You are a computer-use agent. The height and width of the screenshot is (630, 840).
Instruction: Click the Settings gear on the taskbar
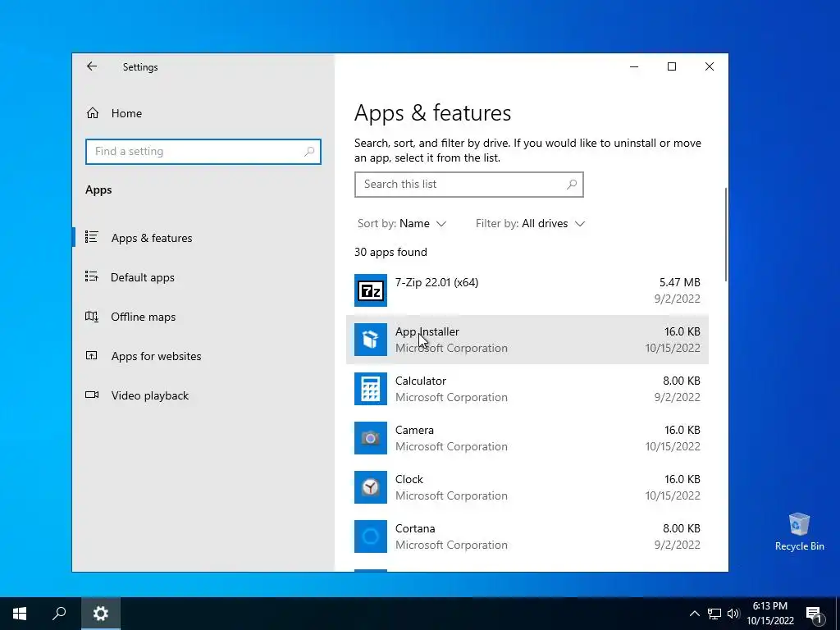pos(101,614)
